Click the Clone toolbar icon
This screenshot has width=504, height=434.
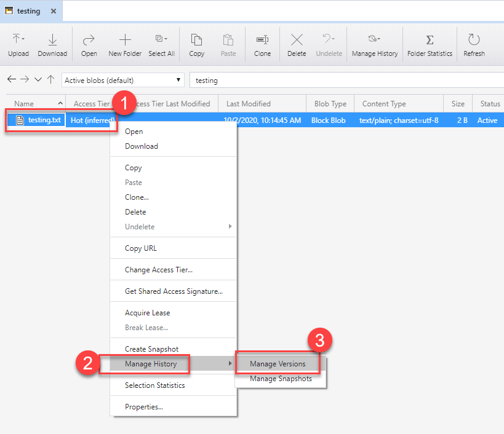coord(262,45)
